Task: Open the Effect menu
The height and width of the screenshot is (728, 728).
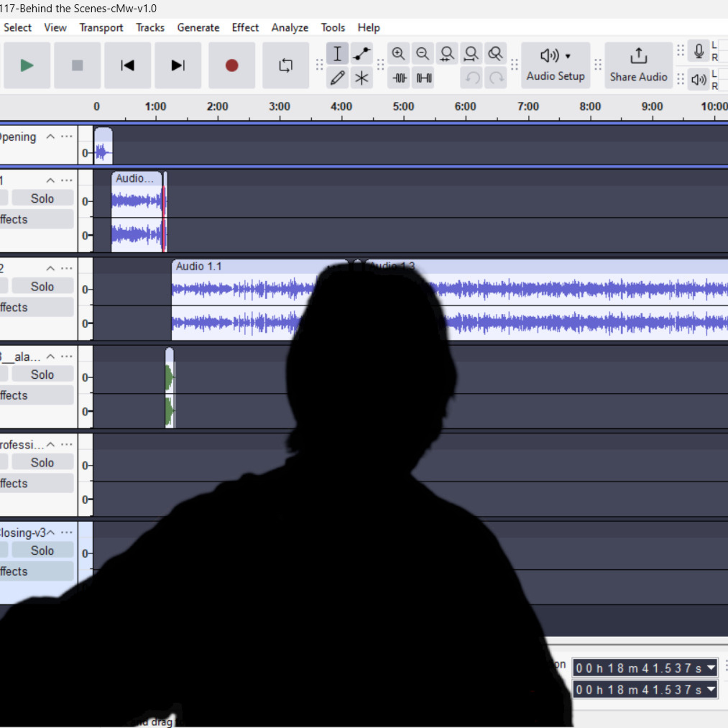Action: click(245, 27)
